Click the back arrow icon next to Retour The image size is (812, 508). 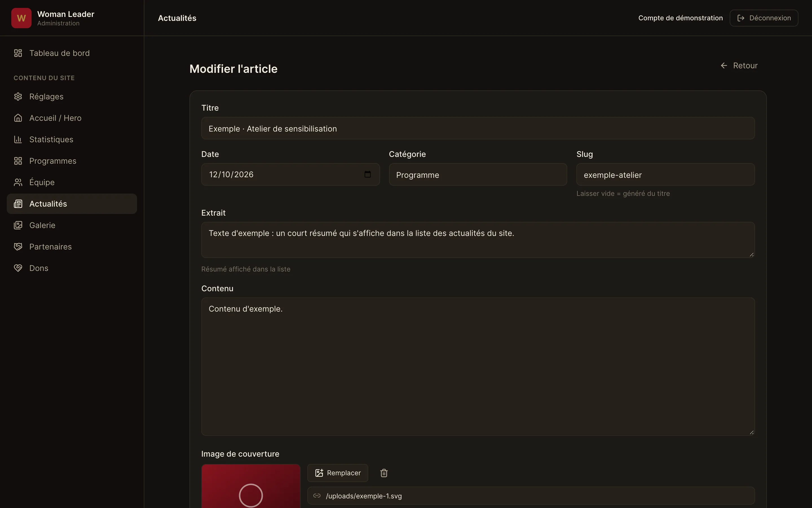point(724,65)
